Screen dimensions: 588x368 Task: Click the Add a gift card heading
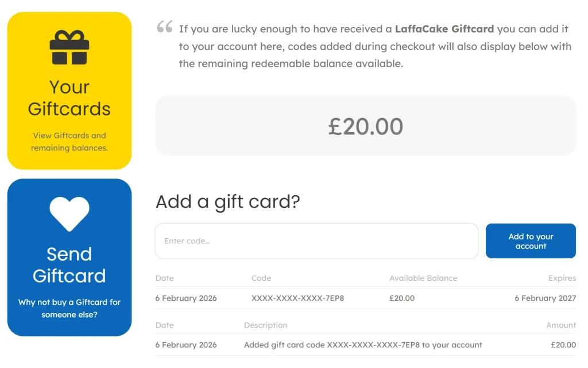pos(227,202)
